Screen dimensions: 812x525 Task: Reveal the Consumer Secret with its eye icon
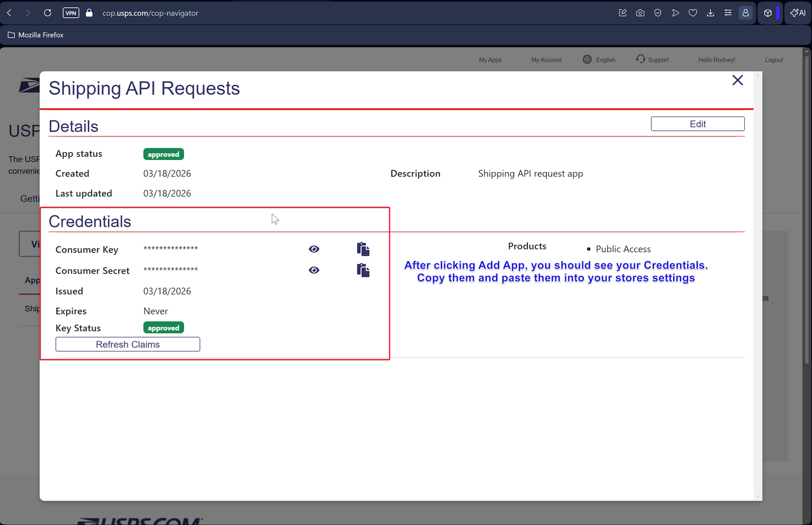tap(314, 270)
